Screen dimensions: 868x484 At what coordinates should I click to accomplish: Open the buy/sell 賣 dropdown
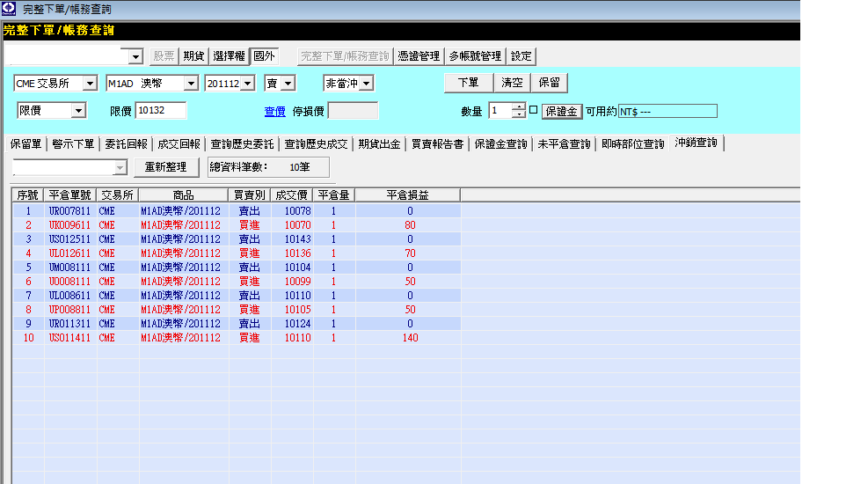click(x=288, y=83)
